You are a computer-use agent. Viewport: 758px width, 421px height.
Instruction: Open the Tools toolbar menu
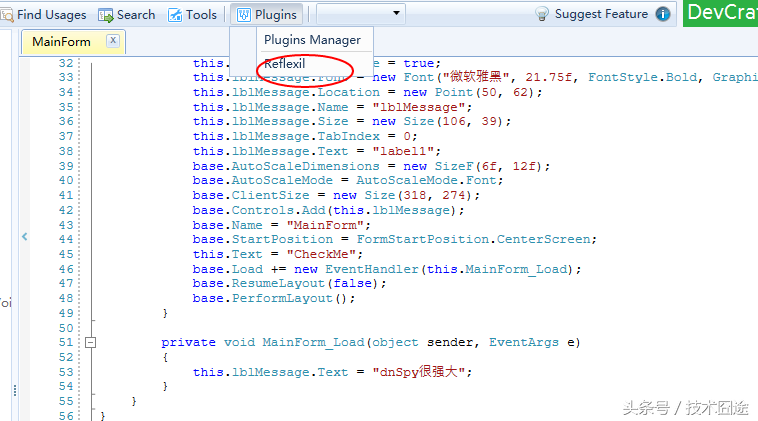coord(192,15)
